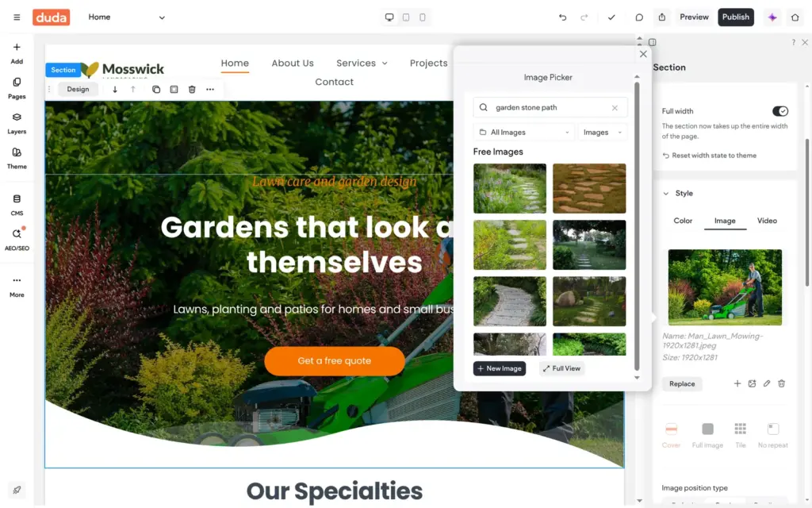Click Reset width state to theme
The width and height of the screenshot is (812, 508).
(709, 156)
